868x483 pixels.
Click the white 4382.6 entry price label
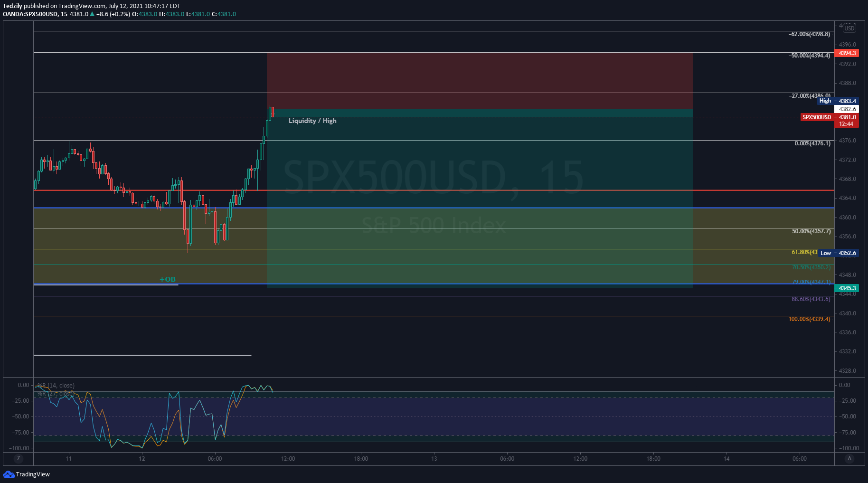[x=847, y=109]
